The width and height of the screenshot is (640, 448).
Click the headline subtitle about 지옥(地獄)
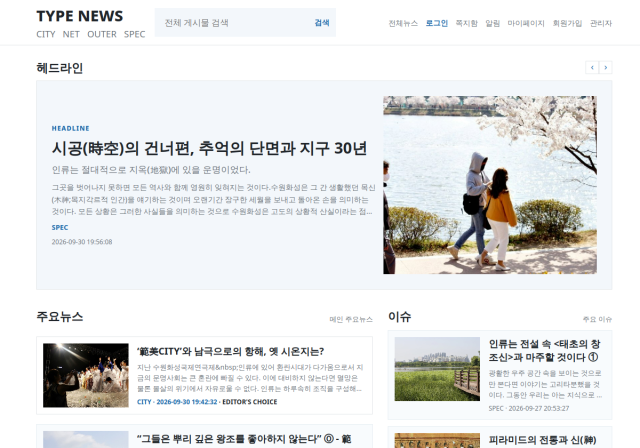tap(151, 170)
